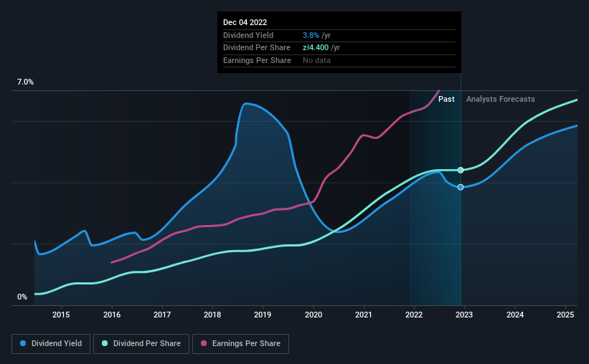Viewport: 589px width, 364px height.
Task: Click the 2019 x-axis label
Action: coord(263,315)
